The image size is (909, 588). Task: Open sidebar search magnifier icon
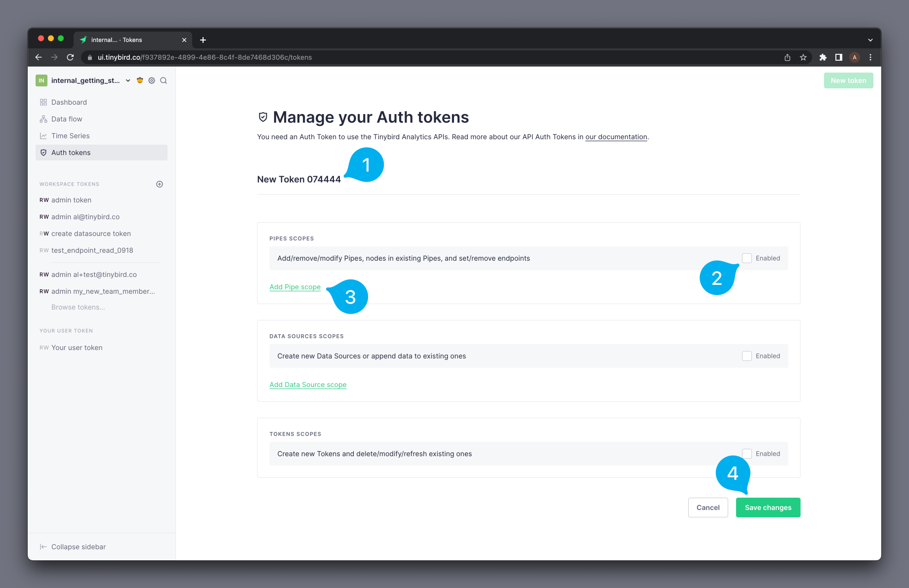click(164, 80)
